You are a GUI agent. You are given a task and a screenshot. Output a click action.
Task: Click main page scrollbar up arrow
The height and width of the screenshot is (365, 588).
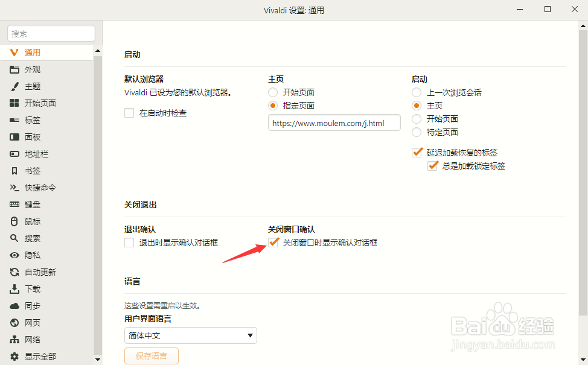[583, 26]
